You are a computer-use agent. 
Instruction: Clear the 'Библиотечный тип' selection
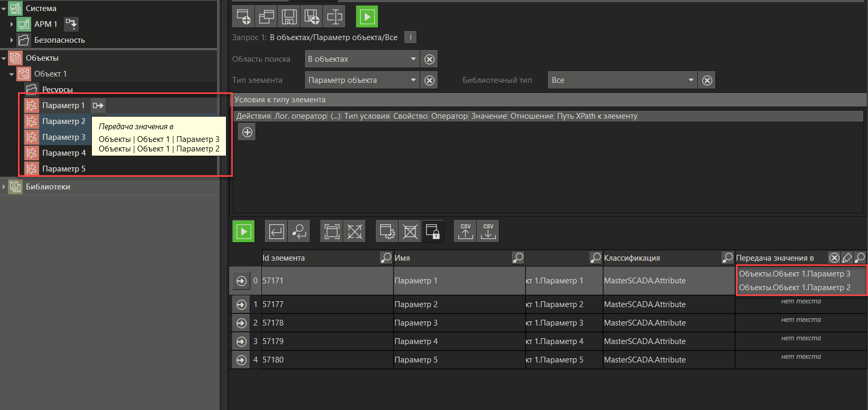[x=707, y=80]
